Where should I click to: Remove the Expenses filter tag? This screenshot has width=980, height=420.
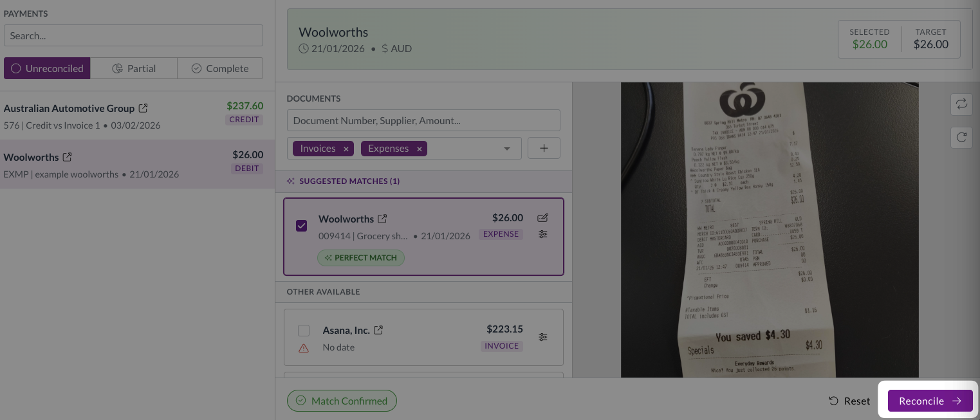click(x=419, y=149)
